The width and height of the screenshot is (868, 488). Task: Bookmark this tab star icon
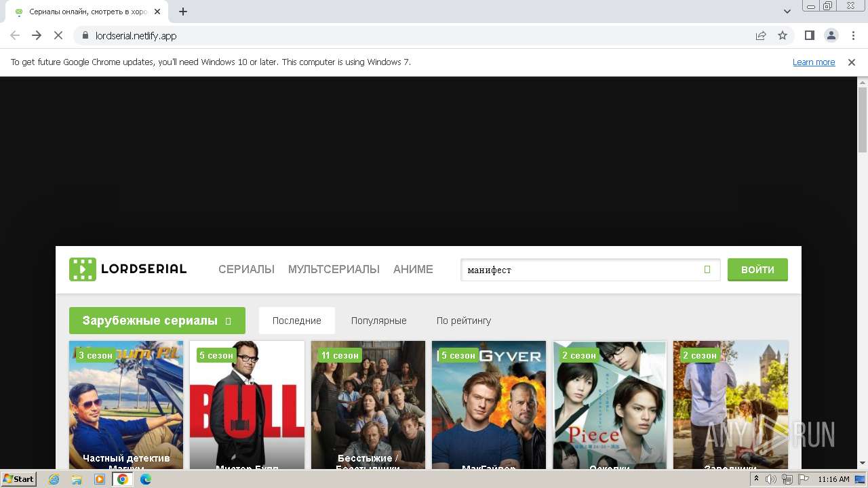click(783, 35)
